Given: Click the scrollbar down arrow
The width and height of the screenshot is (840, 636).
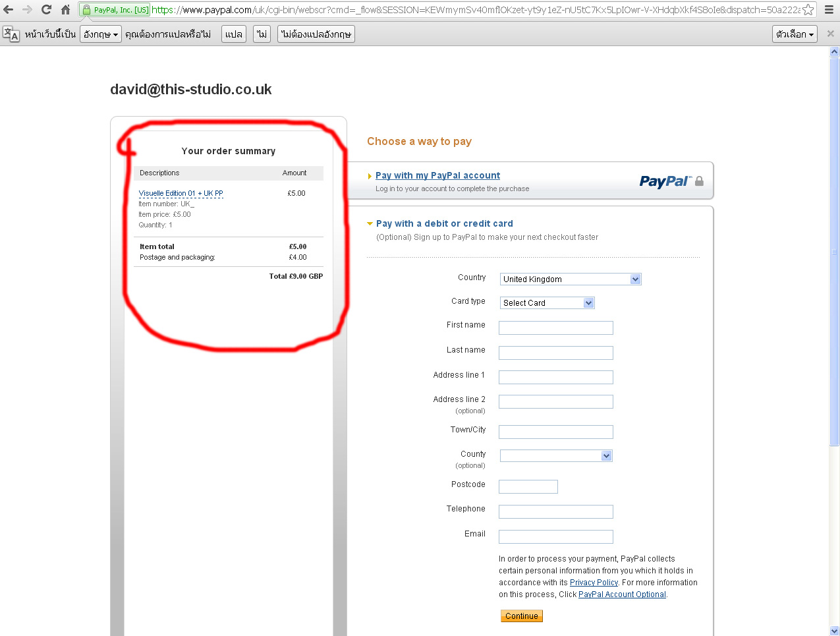Looking at the screenshot, I should pyautogui.click(x=835, y=631).
